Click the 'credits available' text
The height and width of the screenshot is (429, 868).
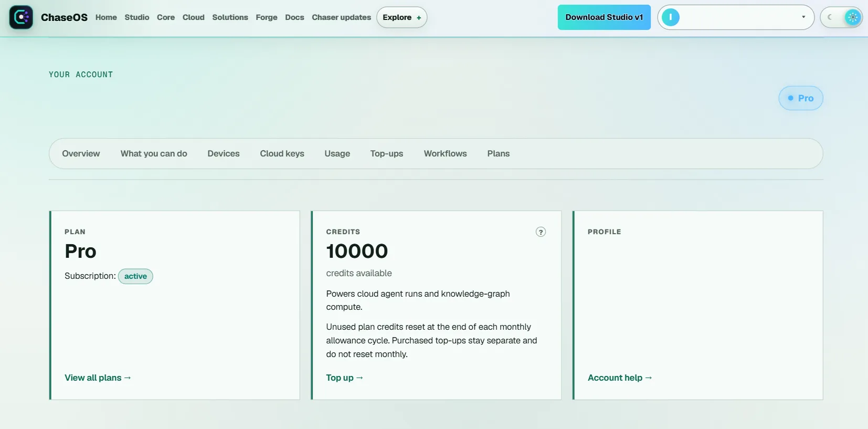pyautogui.click(x=359, y=274)
